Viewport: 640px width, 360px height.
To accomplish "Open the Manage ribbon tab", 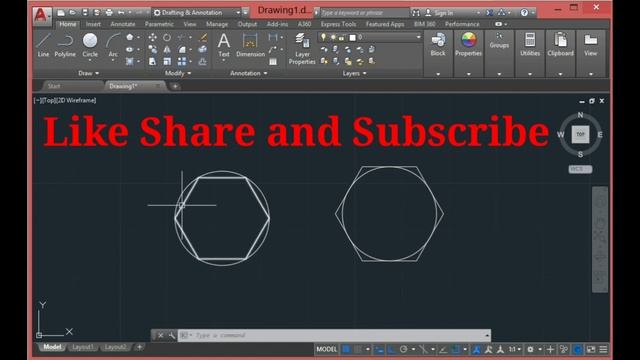I will click(217, 24).
